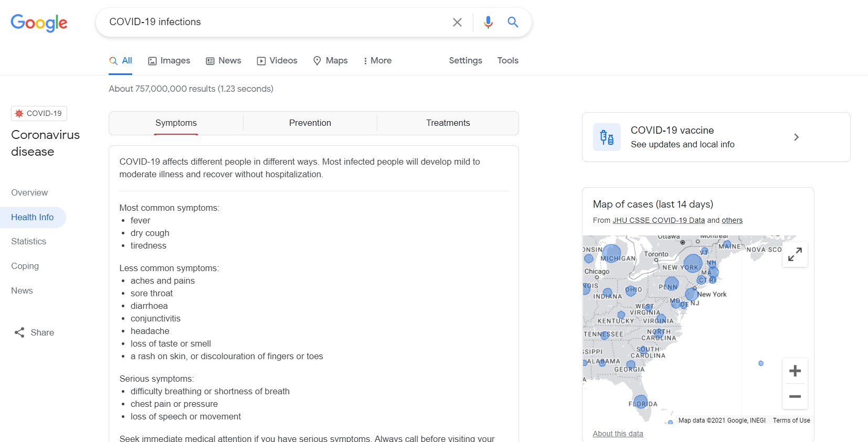
Task: Click 'loss of taste or smell' text
Action: point(171,344)
